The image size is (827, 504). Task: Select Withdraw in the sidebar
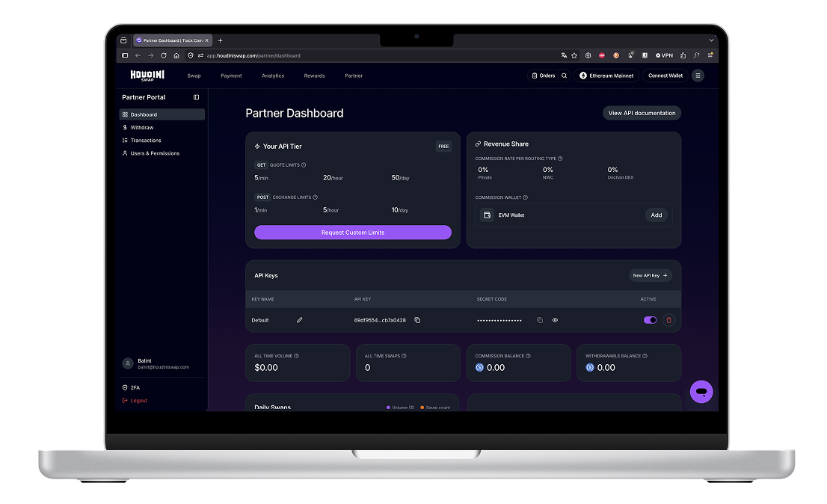click(x=162, y=128)
